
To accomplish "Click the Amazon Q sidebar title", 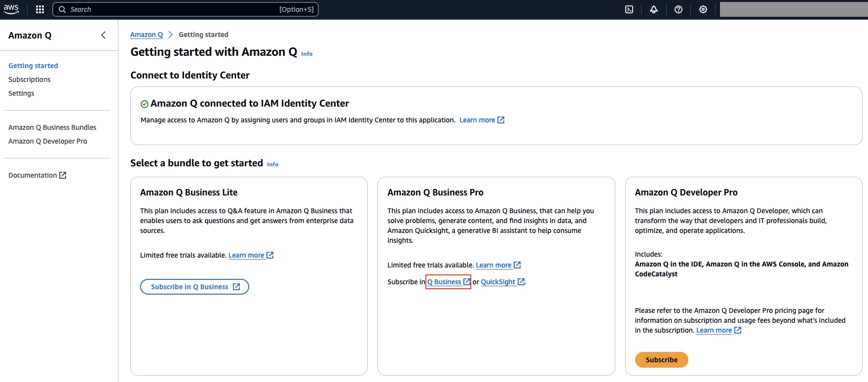I will point(30,36).
